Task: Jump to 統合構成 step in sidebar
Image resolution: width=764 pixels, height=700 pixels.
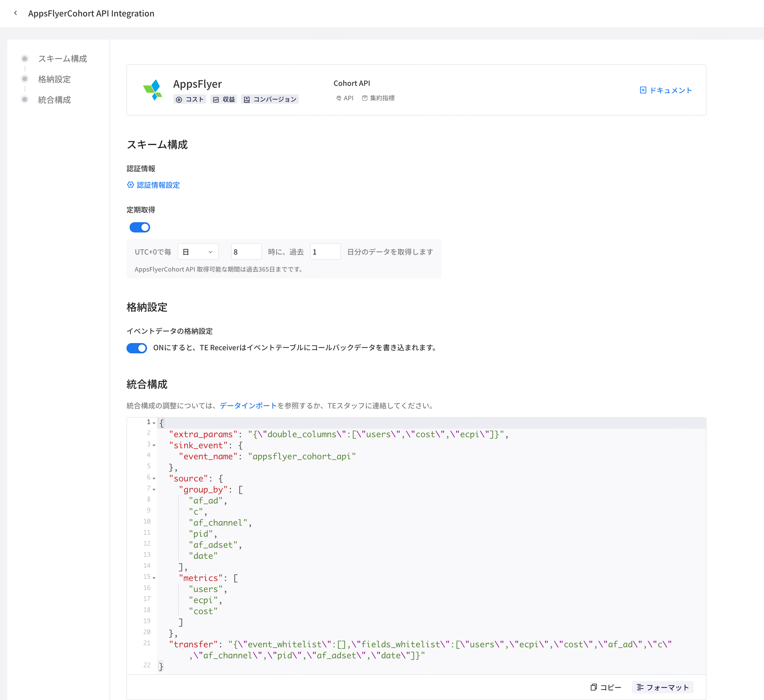Action: pos(54,100)
